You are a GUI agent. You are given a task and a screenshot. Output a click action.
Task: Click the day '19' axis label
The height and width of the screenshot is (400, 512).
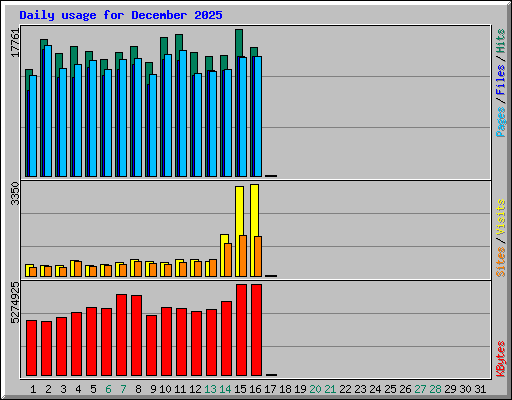click(x=300, y=389)
